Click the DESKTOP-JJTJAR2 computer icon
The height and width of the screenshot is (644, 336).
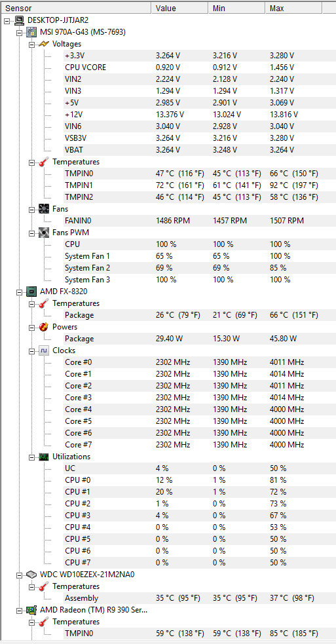click(19, 20)
